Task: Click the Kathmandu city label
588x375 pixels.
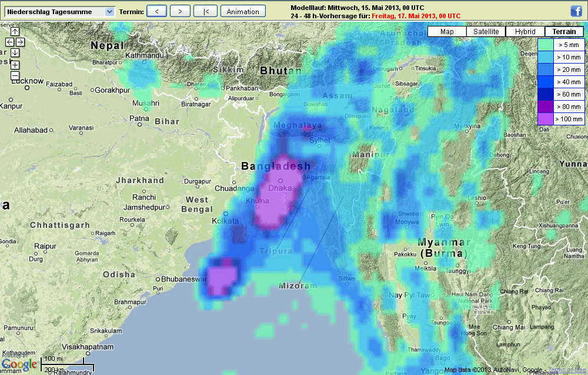Action: point(145,55)
